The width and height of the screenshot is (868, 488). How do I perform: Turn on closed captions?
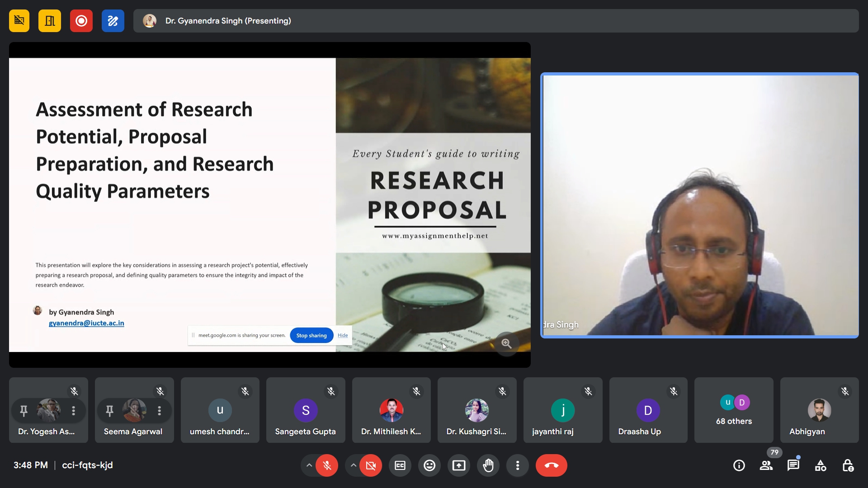[400, 465]
